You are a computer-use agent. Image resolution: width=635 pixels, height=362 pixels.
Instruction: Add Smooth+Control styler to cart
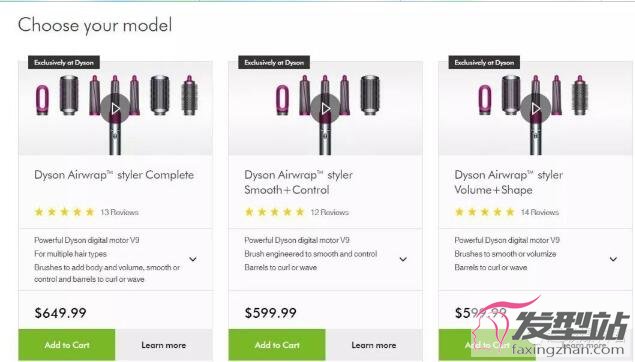tap(277, 345)
